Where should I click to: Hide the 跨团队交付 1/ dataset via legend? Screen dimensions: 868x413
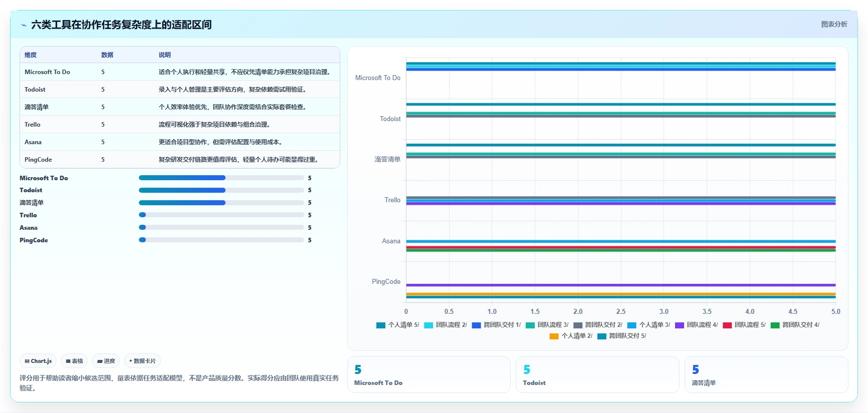point(496,325)
